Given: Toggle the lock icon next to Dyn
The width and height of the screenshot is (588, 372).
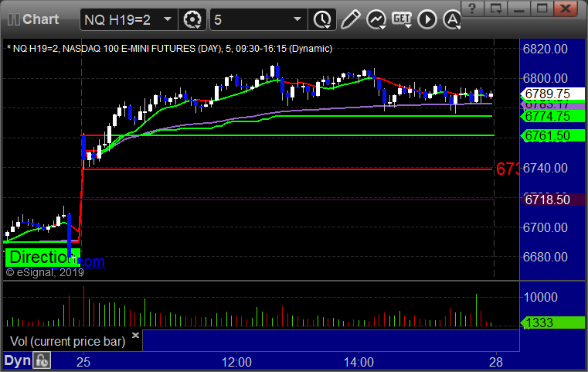Looking at the screenshot, I should (x=42, y=360).
